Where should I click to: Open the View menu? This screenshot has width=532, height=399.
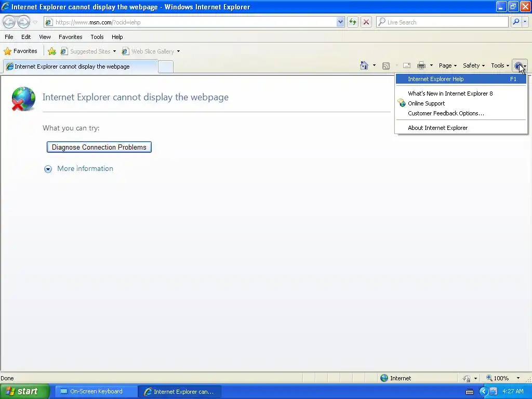pyautogui.click(x=45, y=37)
